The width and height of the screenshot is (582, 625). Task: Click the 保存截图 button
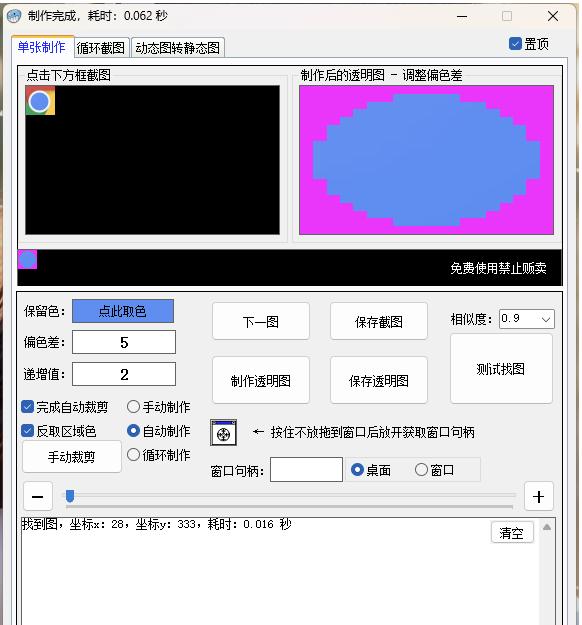click(x=379, y=321)
